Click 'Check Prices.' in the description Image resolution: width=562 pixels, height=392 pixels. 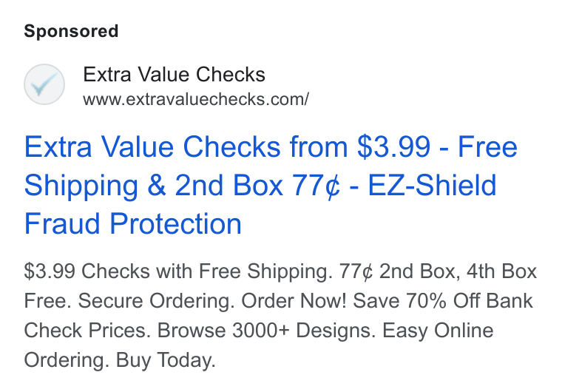click(85, 331)
